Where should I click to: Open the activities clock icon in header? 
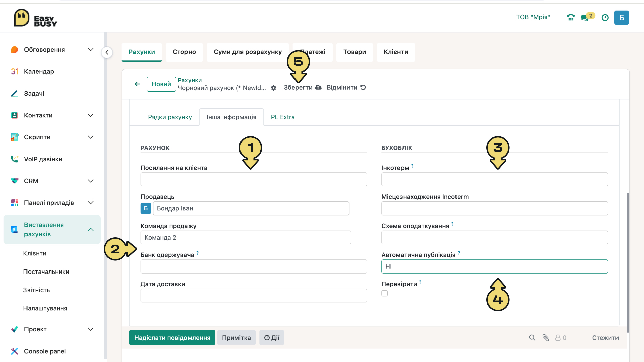(x=605, y=18)
